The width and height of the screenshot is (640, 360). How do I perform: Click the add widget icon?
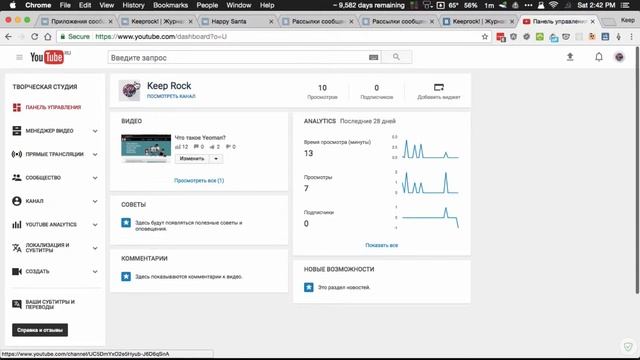pos(439,87)
